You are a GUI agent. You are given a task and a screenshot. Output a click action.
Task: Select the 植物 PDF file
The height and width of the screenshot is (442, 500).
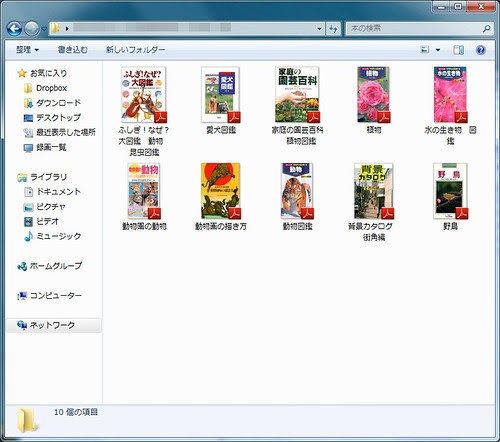[374, 95]
